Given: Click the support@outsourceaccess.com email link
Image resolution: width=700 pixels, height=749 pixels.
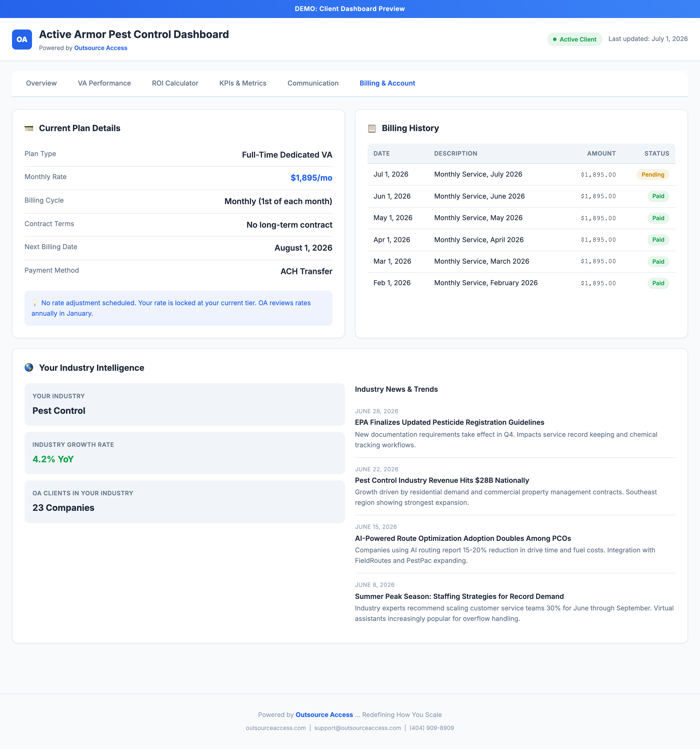Looking at the screenshot, I should coord(357,728).
